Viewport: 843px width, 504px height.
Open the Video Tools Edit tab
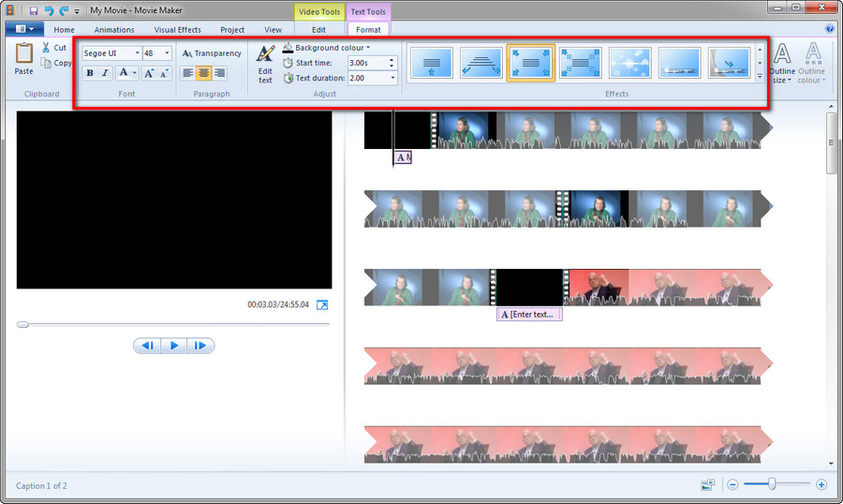coord(318,30)
